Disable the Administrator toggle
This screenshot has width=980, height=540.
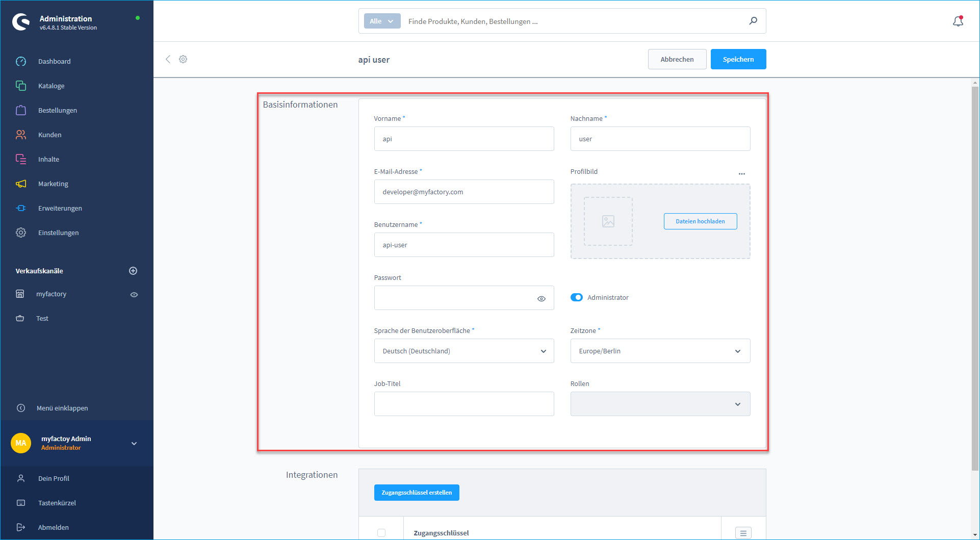[576, 297]
